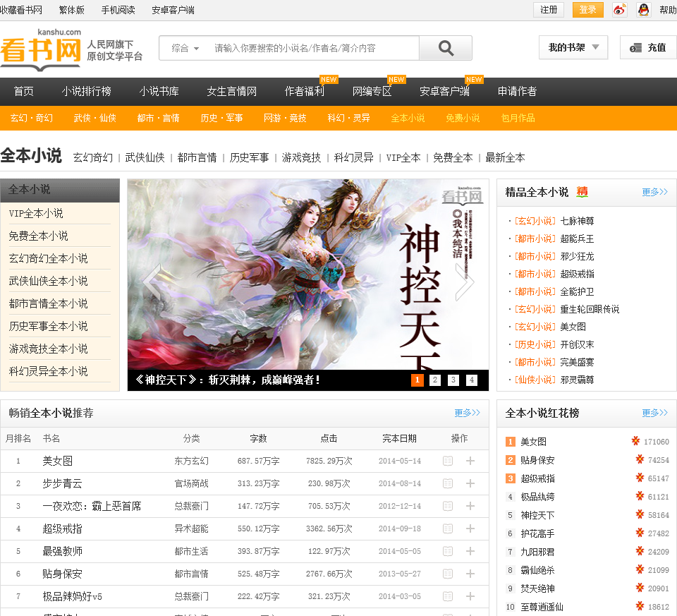This screenshot has height=616, width=677.
Task: Jump to banner slide 3
Action: [453, 380]
